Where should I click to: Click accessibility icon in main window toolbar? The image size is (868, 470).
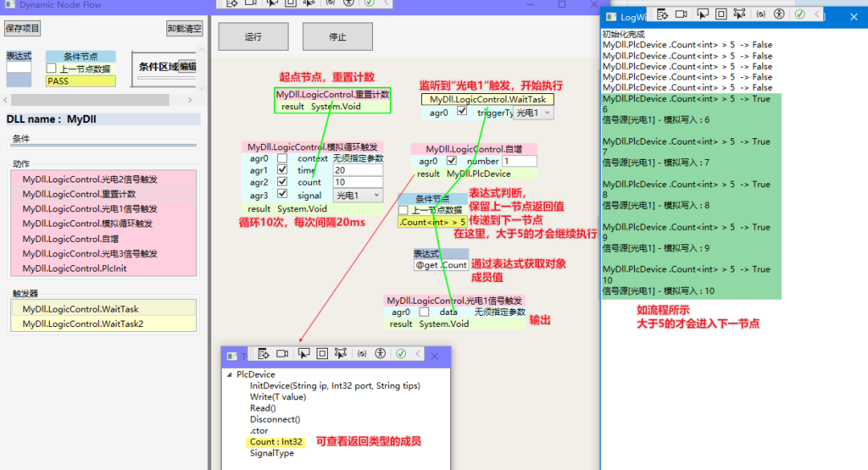click(x=349, y=2)
